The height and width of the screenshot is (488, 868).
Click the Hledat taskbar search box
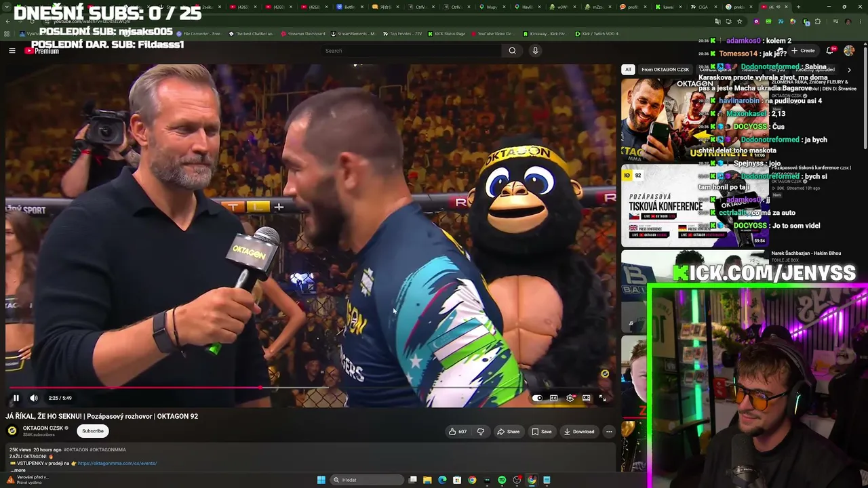[367, 480]
